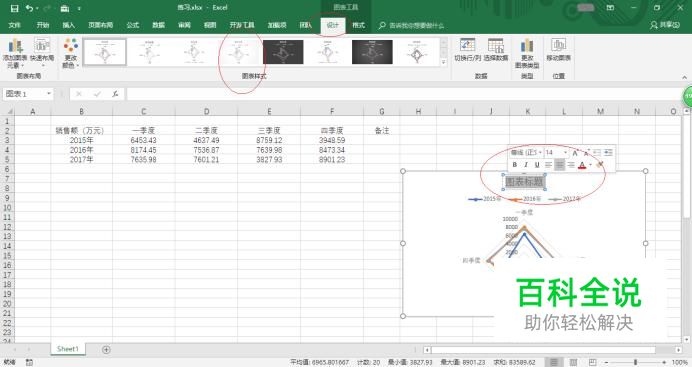Viewport: 692px width, 367px height.
Task: Open the font size 14 dropdown
Action: (x=565, y=153)
